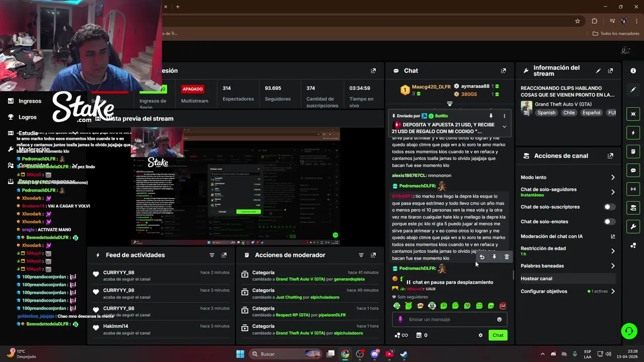Toggle the chat bubble widget in the right sidebar
Image resolution: width=644 pixels, height=362 pixels.
(x=633, y=170)
